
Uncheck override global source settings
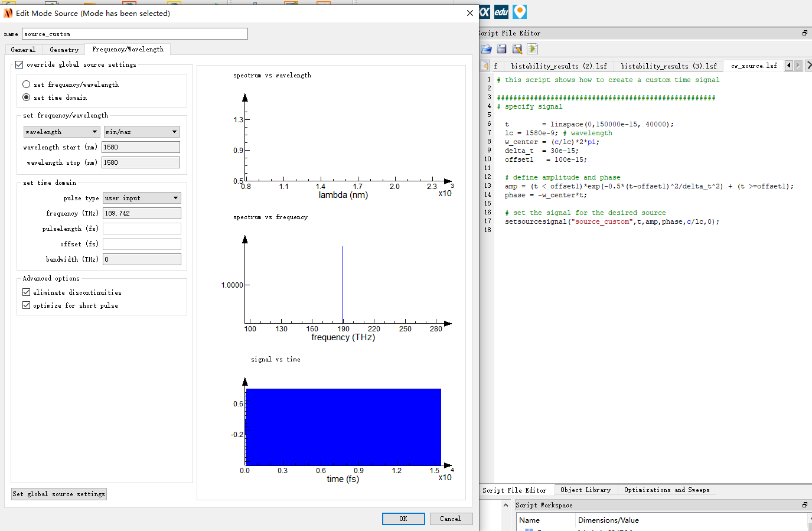click(19, 64)
